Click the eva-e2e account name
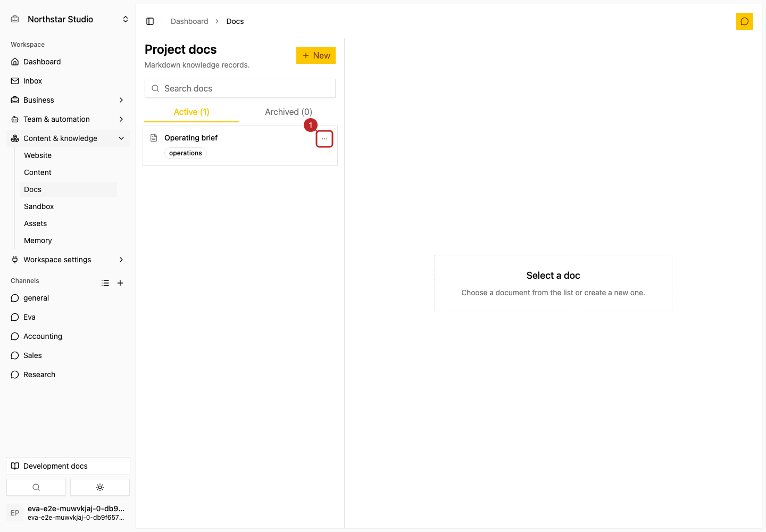Viewport: 766px width, 532px height. click(x=76, y=509)
